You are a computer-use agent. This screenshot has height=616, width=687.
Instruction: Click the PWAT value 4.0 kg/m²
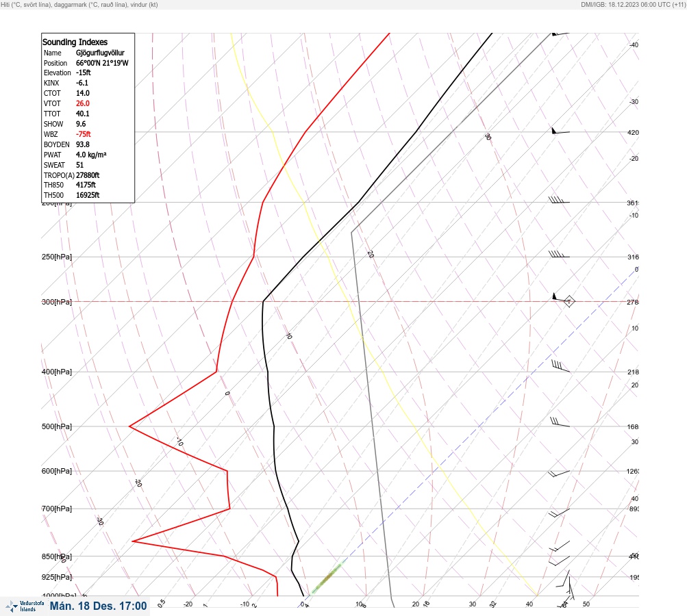[91, 155]
